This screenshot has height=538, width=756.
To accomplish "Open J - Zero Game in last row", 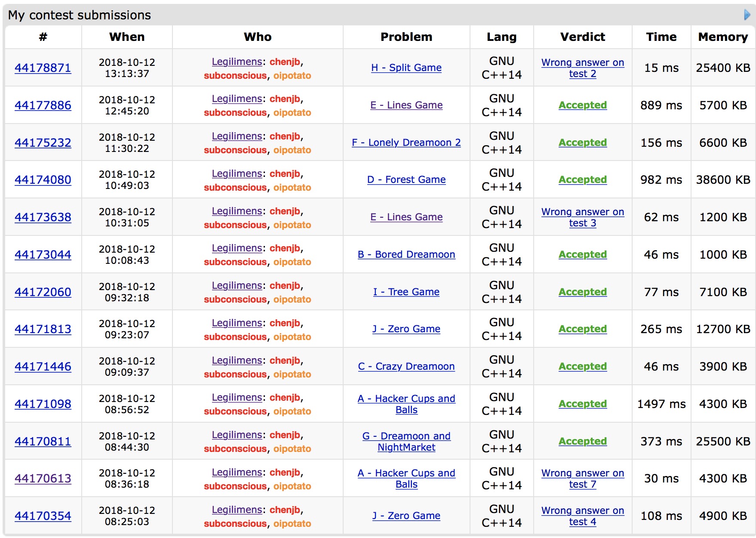I will [x=406, y=516].
